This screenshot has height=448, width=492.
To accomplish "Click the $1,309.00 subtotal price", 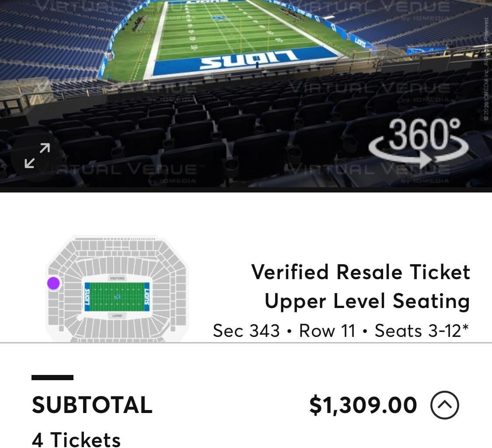I will (x=363, y=405).
